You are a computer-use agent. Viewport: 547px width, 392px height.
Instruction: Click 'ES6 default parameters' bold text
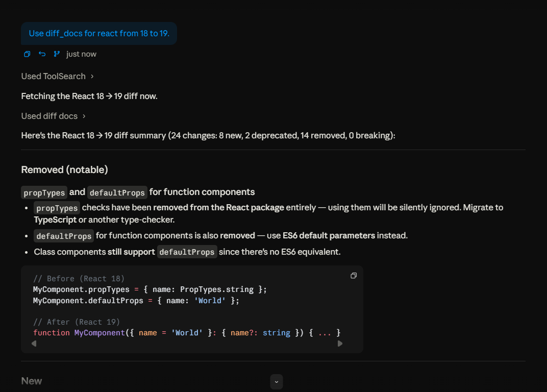pyautogui.click(x=329, y=236)
